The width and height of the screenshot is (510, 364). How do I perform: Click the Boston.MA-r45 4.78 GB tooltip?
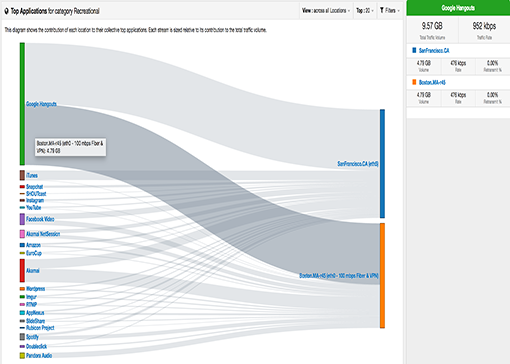click(x=70, y=147)
